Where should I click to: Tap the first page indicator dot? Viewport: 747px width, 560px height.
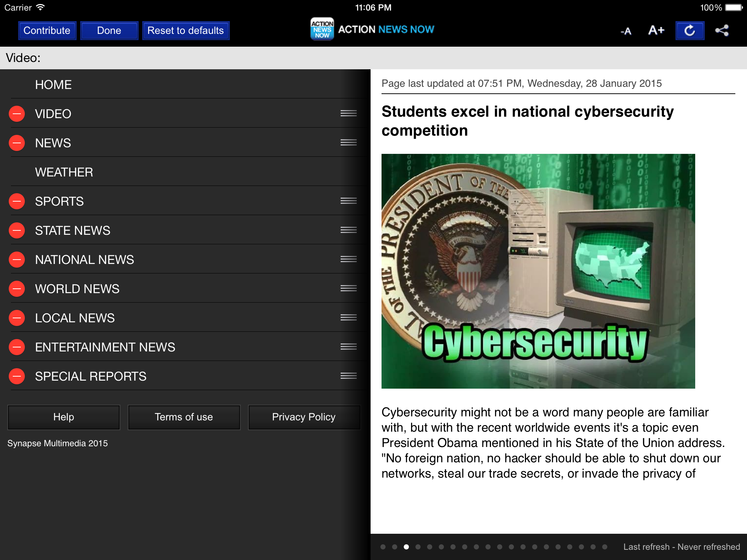(383, 547)
